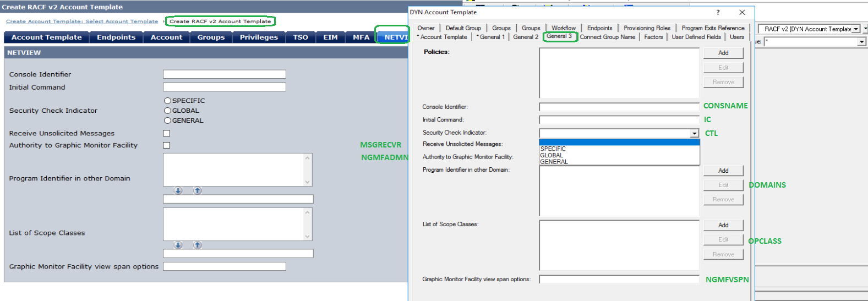
Task: Select the SPECIFIC radio button
Action: [x=167, y=101]
